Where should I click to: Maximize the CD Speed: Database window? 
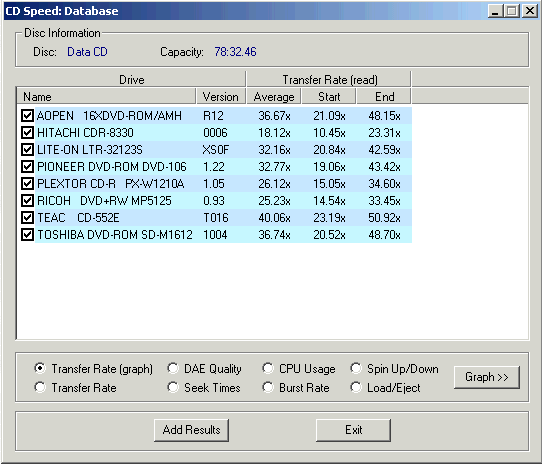pyautogui.click(x=512, y=11)
